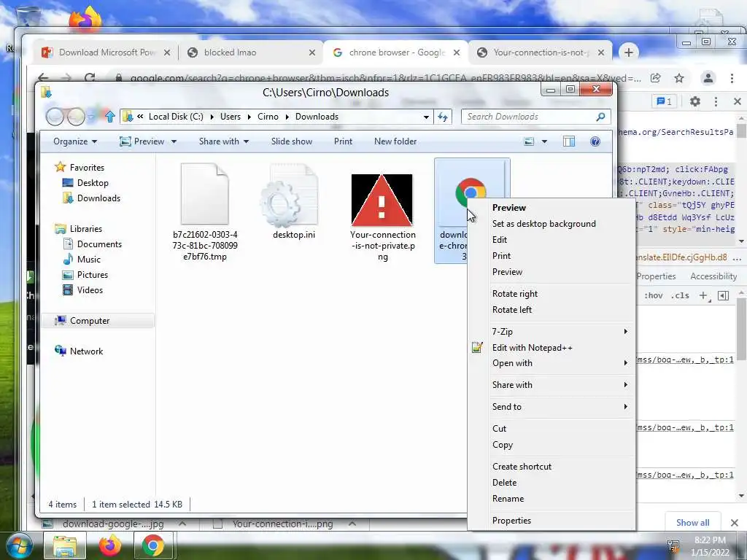Click the Search Downloads field
This screenshot has width=747, height=560.
point(536,117)
